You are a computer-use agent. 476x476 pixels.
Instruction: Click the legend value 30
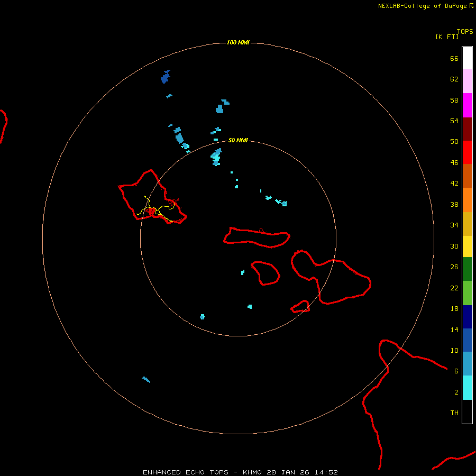[x=454, y=246]
